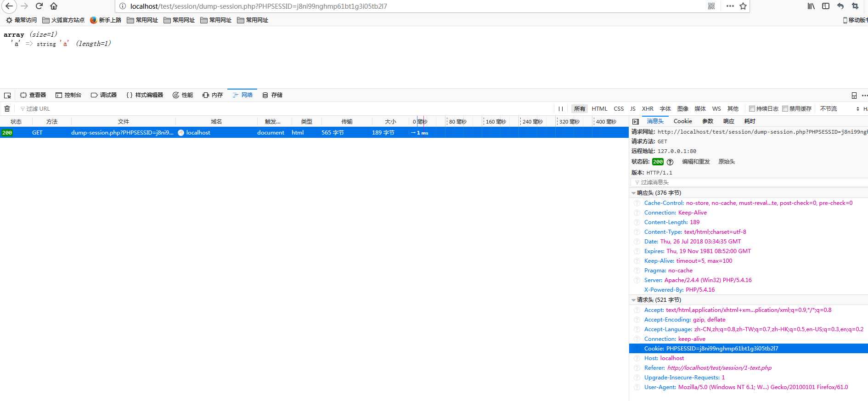Filter requests by XHR
868x401 pixels.
[648, 108]
